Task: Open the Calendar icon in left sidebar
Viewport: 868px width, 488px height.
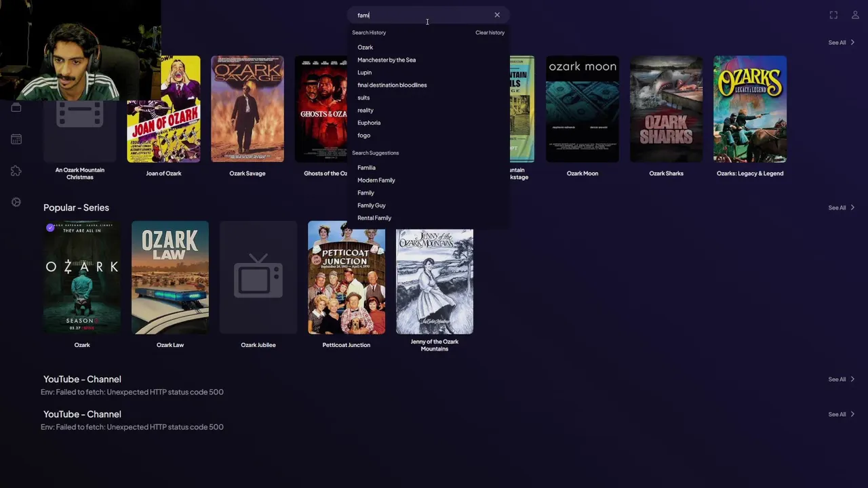Action: [x=16, y=139]
